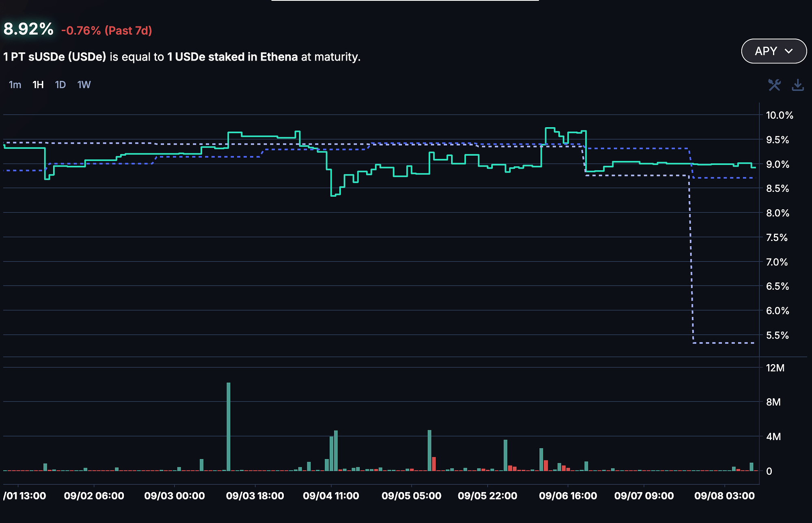The height and width of the screenshot is (523, 812).
Task: Open the chart tools settings icon
Action: pyautogui.click(x=774, y=85)
